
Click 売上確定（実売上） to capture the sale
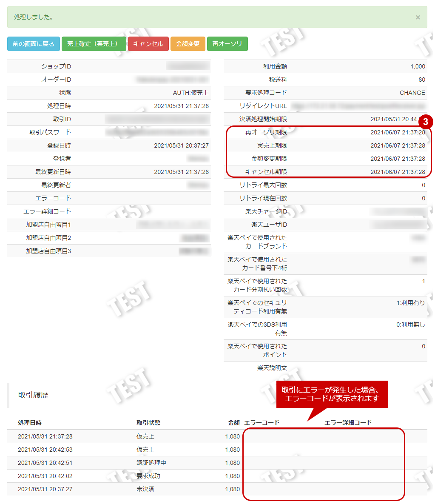click(94, 43)
